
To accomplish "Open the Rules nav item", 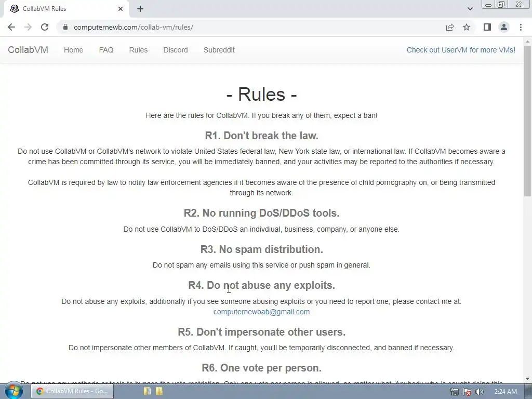I will pos(138,50).
